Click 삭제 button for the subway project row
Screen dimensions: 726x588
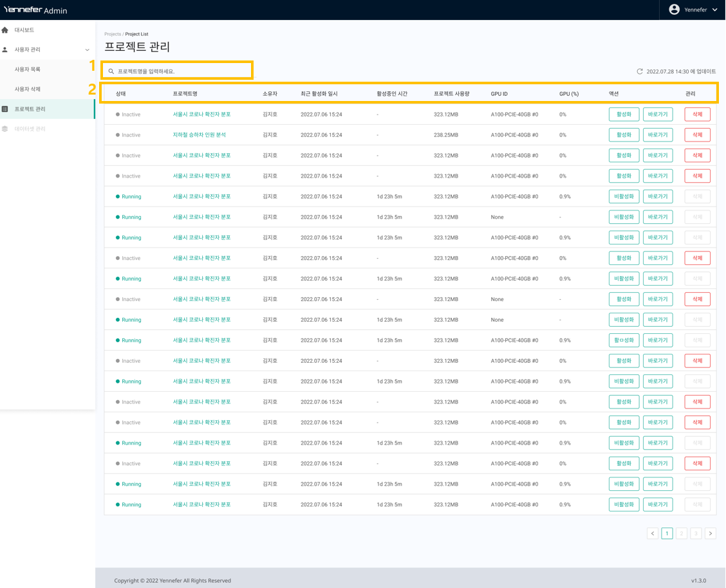tap(697, 135)
